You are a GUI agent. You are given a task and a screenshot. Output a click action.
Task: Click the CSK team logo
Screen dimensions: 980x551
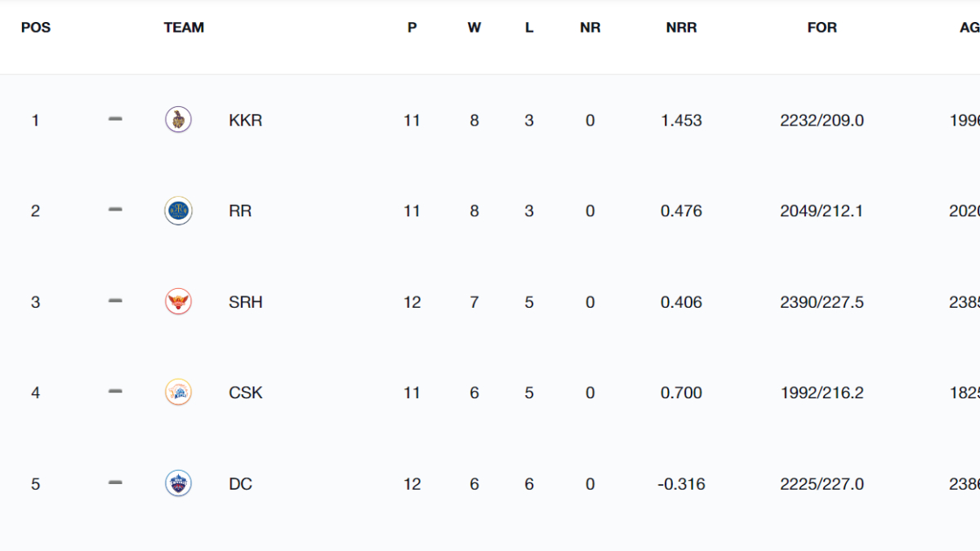tap(178, 393)
